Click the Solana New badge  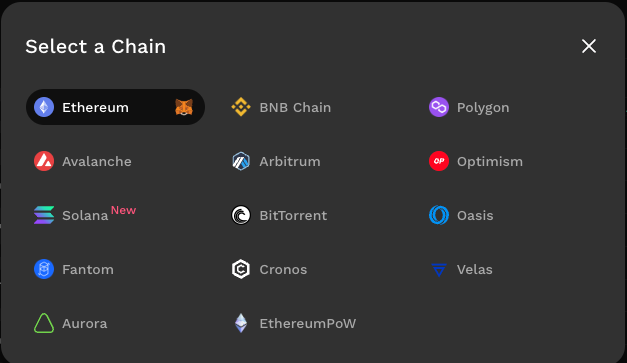click(x=124, y=210)
